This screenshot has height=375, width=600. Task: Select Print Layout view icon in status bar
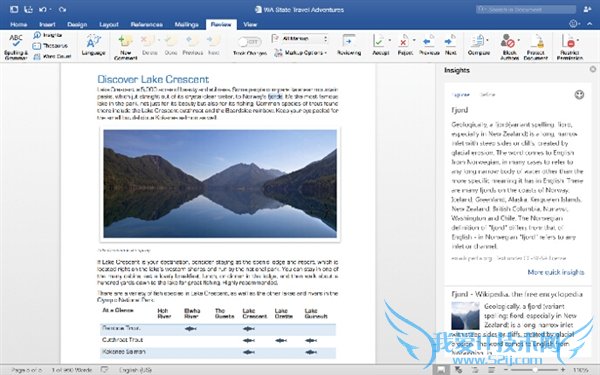(441, 370)
